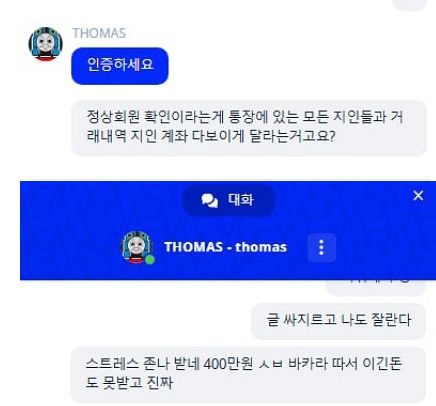Select the 글 싸지르고 나도 잘란다 message
This screenshot has height=406, width=436.
(x=338, y=321)
